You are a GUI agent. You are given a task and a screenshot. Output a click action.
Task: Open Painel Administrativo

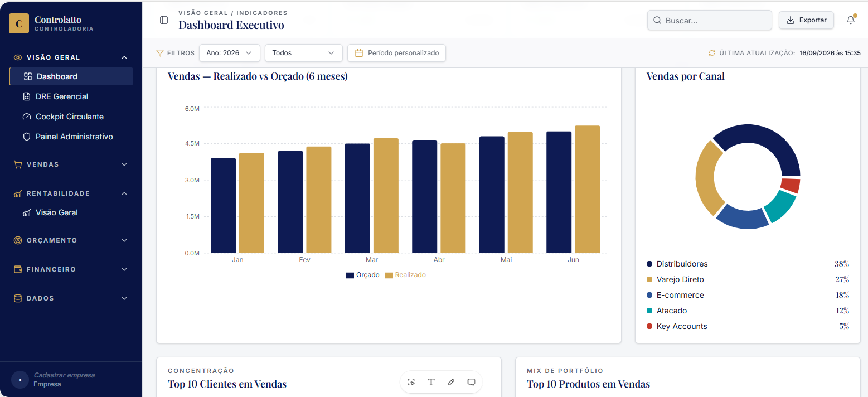(71, 137)
